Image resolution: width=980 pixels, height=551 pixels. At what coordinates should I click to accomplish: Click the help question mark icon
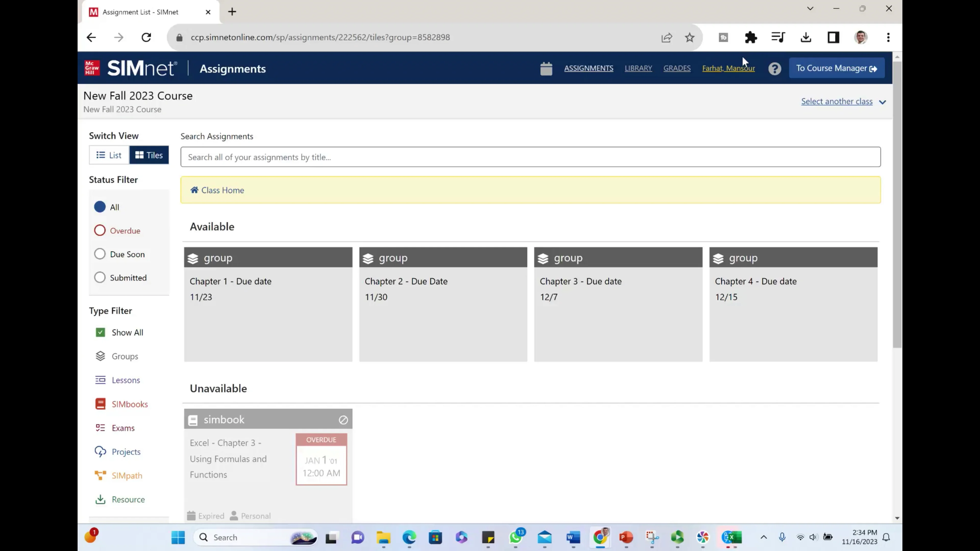pyautogui.click(x=775, y=68)
